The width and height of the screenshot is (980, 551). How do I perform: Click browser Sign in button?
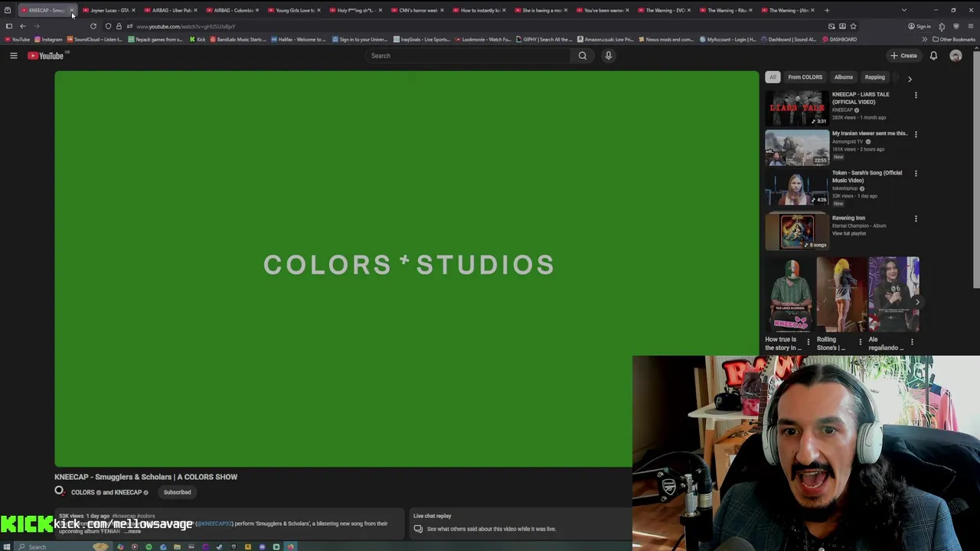(x=920, y=27)
